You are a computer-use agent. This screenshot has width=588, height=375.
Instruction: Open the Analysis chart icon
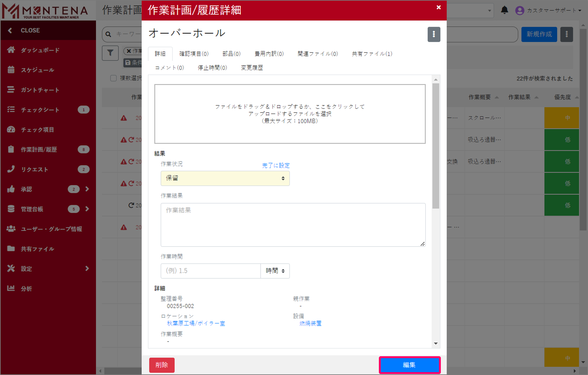[x=11, y=288]
